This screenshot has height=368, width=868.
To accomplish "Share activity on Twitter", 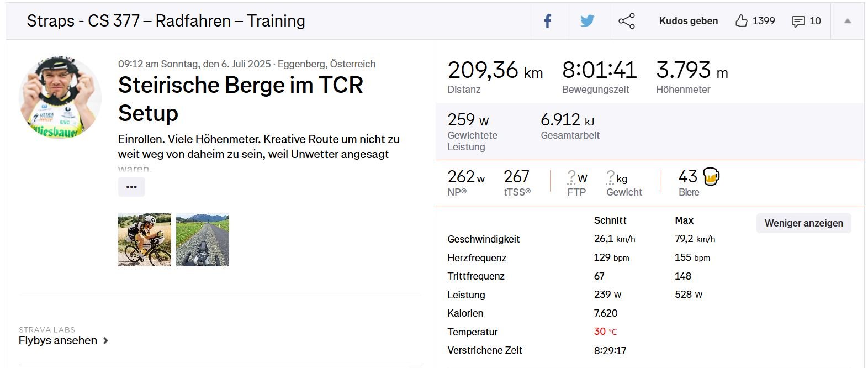I will coord(587,22).
